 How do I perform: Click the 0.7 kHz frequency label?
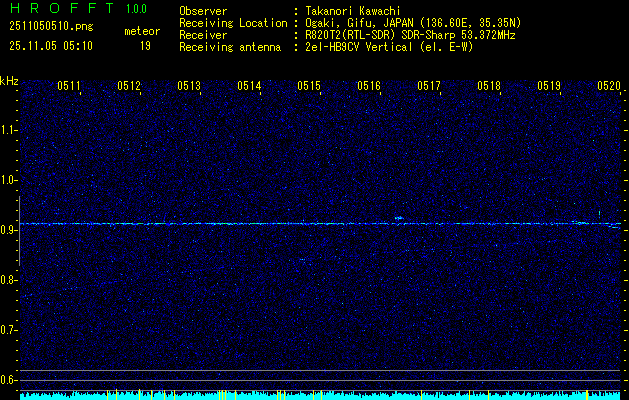click(8, 330)
